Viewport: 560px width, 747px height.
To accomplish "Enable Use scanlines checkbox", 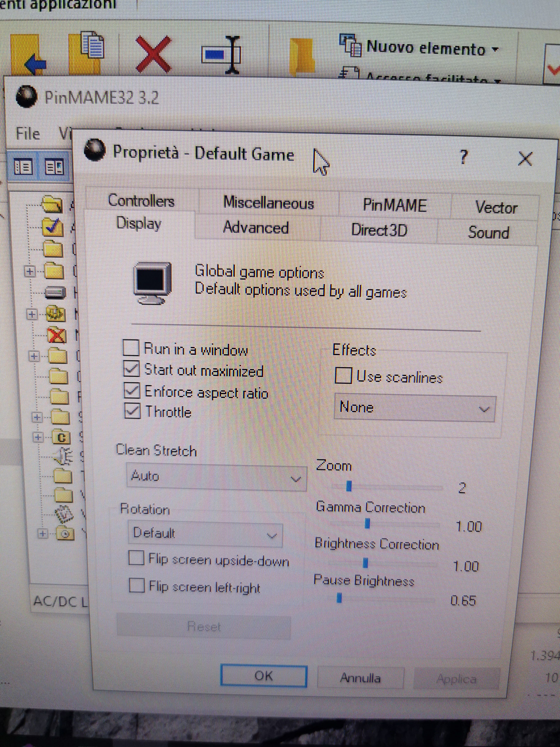I will 343,375.
